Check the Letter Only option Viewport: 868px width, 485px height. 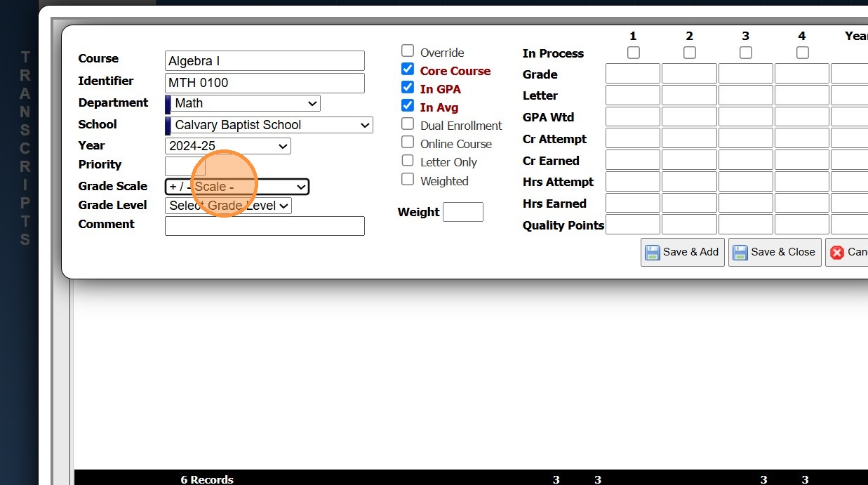tap(408, 160)
